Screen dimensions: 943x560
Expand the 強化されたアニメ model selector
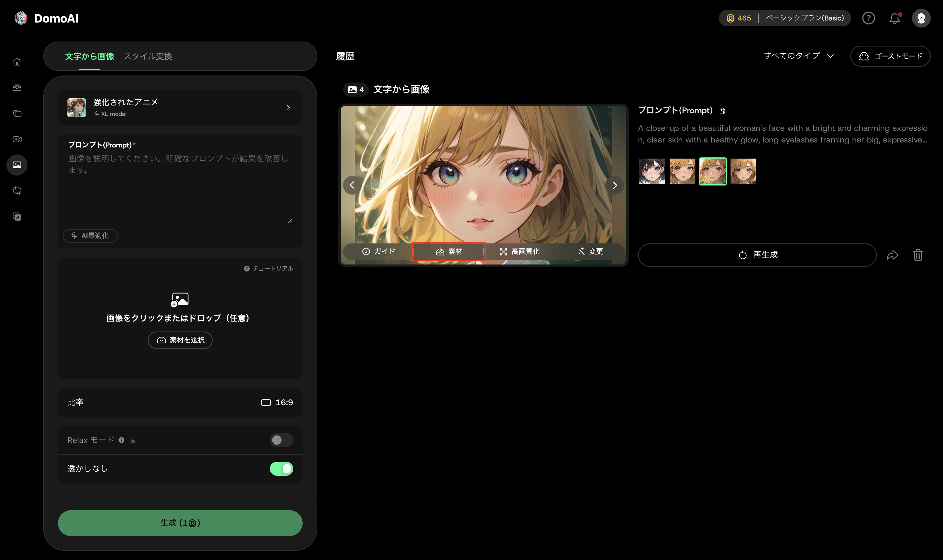288,107
